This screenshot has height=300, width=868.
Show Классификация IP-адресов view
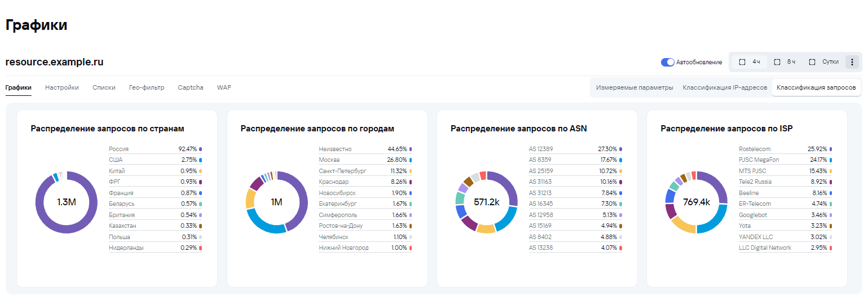725,88
